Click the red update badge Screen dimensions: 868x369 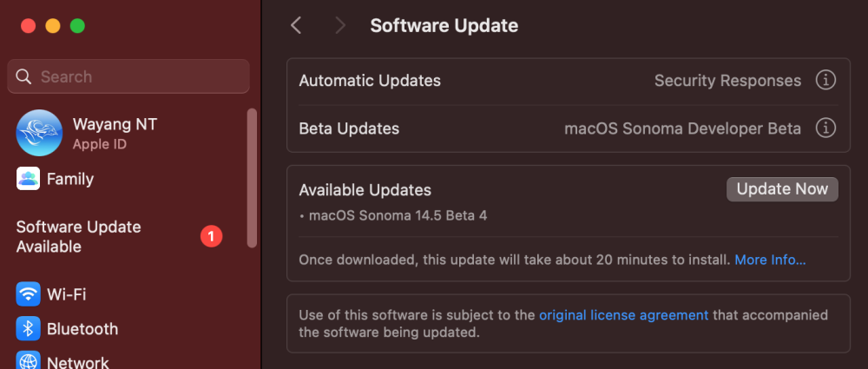pyautogui.click(x=211, y=236)
